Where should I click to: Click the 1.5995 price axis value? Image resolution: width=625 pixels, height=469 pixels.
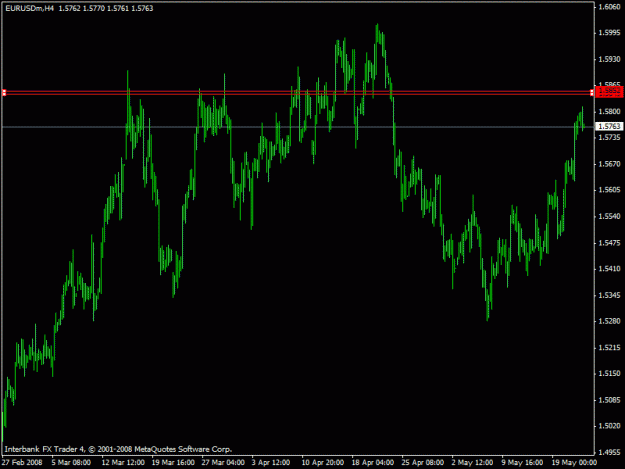pyautogui.click(x=609, y=33)
